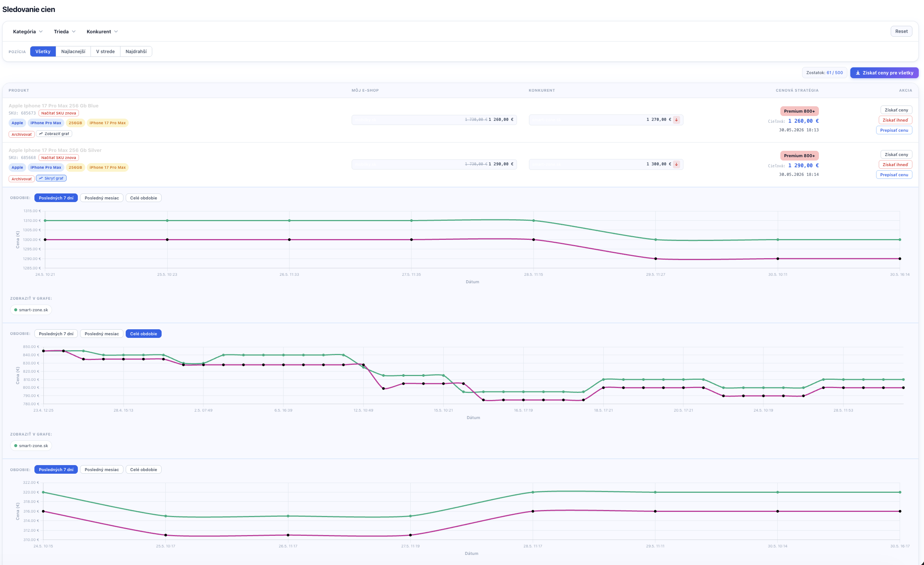
Task: Click Získať ihneď for the Blue iPhone row
Action: tap(896, 120)
